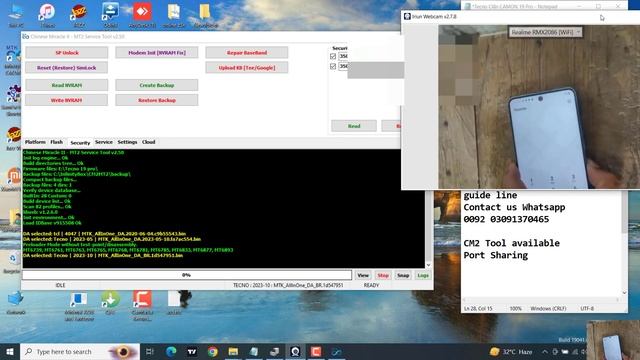Switch to Camtasia recorder in the taskbar
This screenshot has width=640, height=360.
316,351
